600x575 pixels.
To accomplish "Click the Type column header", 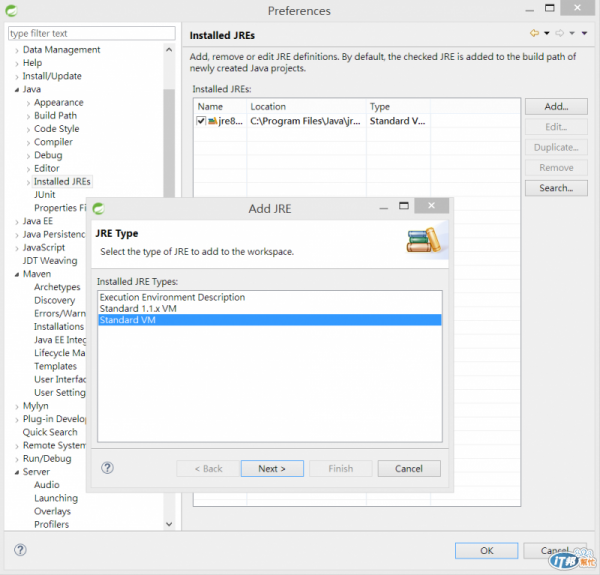I will (398, 106).
